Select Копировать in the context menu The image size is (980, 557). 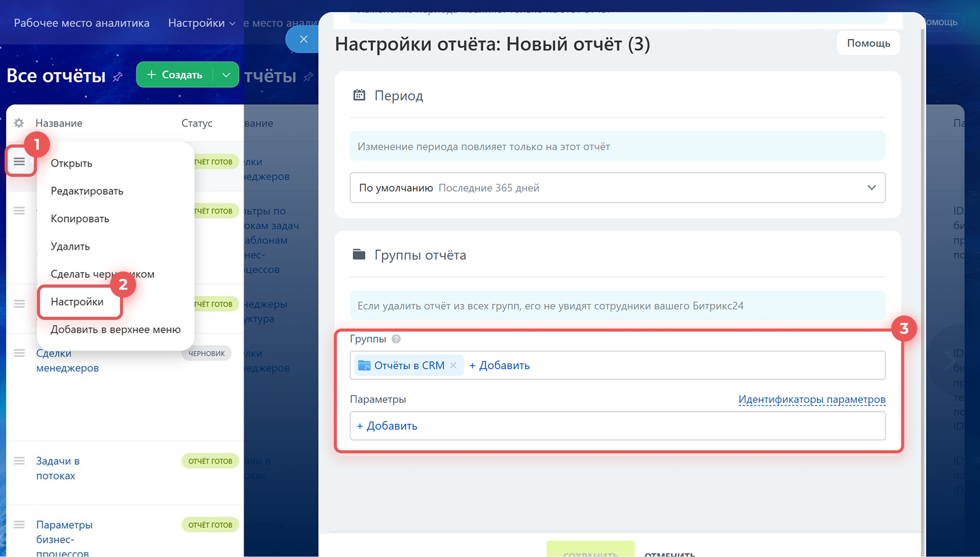tap(80, 219)
